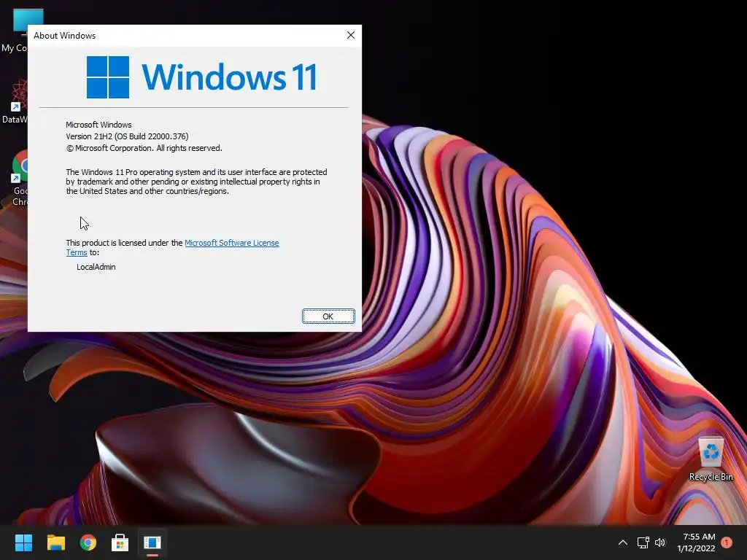
Task: Click the Microsoft Corporation copyright line
Action: click(x=144, y=148)
